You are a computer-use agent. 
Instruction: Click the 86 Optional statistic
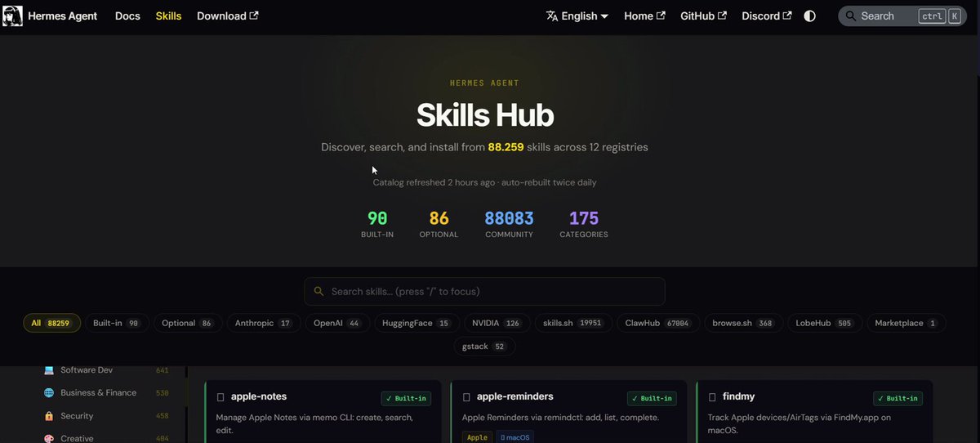439,224
